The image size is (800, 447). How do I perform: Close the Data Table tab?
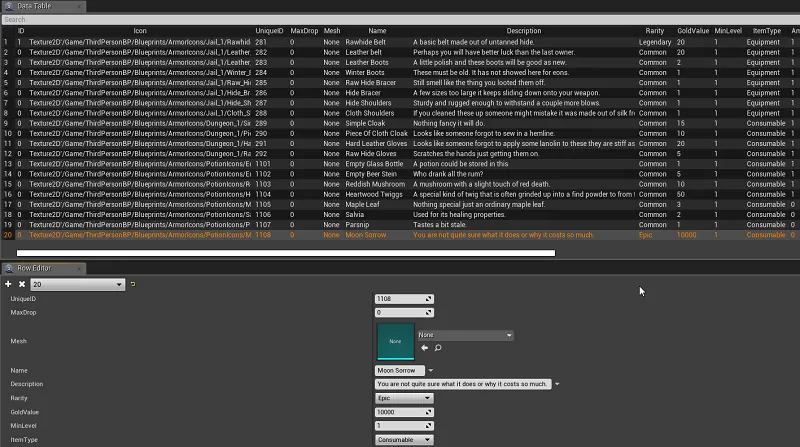click(x=79, y=6)
